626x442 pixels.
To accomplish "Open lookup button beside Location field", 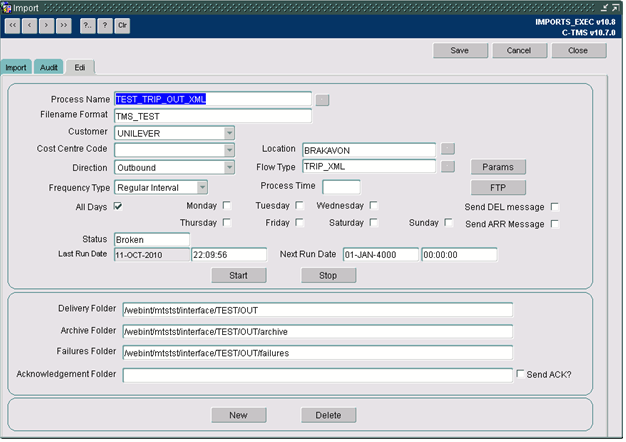I will coord(448,149).
